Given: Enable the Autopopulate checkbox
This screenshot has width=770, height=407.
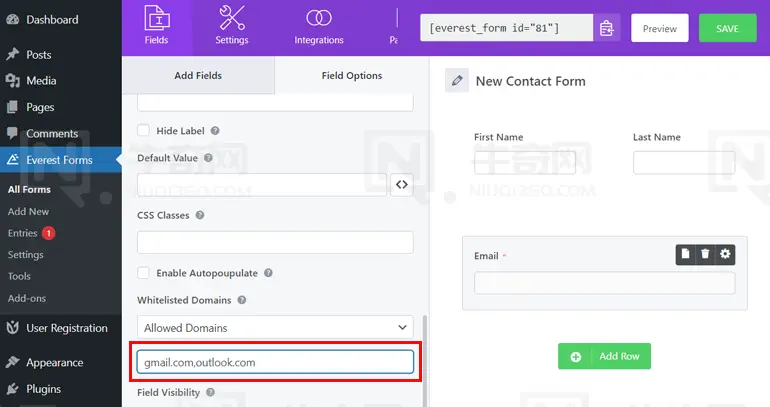Looking at the screenshot, I should [143, 273].
